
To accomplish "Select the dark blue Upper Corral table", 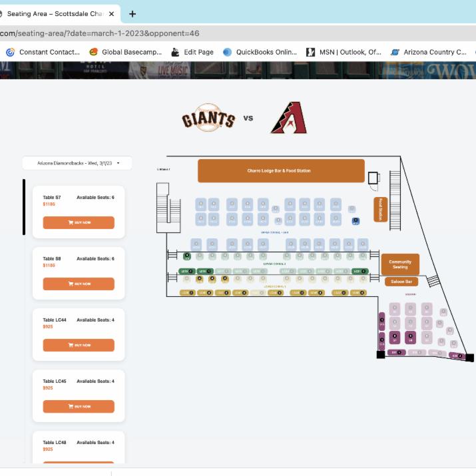I will 356,221.
